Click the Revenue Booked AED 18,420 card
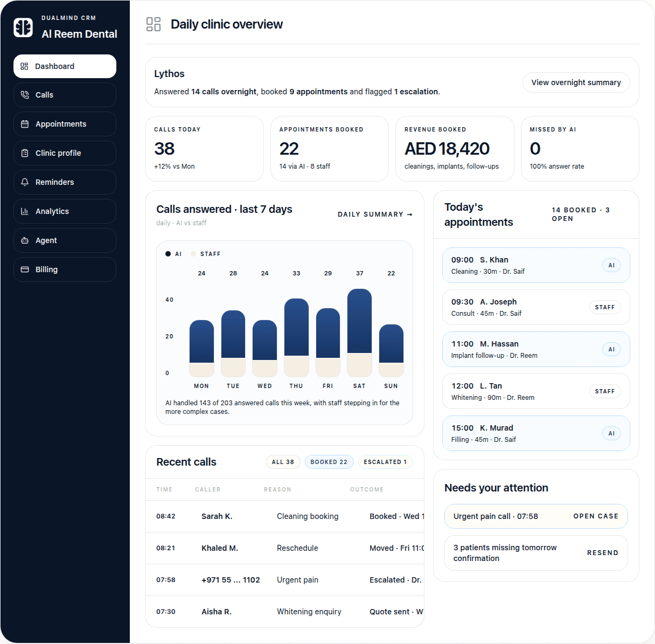This screenshot has height=644, width=655. click(x=455, y=149)
